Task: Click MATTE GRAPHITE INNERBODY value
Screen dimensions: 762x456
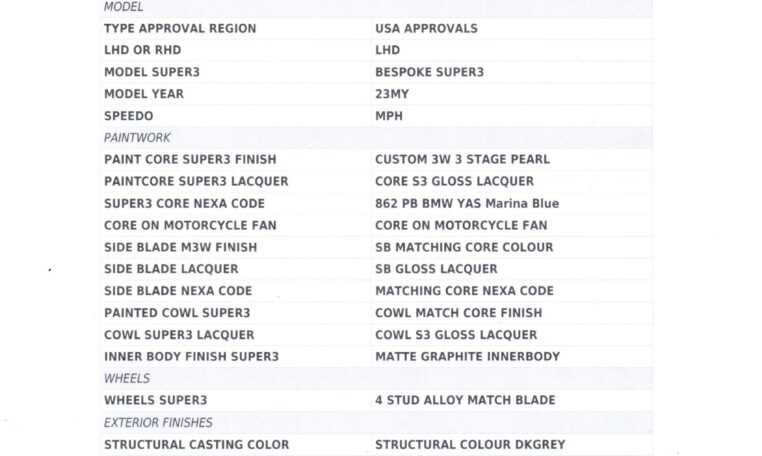Action: pyautogui.click(x=468, y=356)
